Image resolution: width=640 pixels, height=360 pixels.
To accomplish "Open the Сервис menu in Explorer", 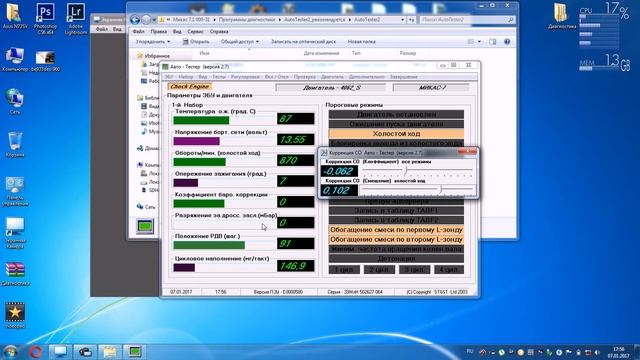I will point(196,31).
